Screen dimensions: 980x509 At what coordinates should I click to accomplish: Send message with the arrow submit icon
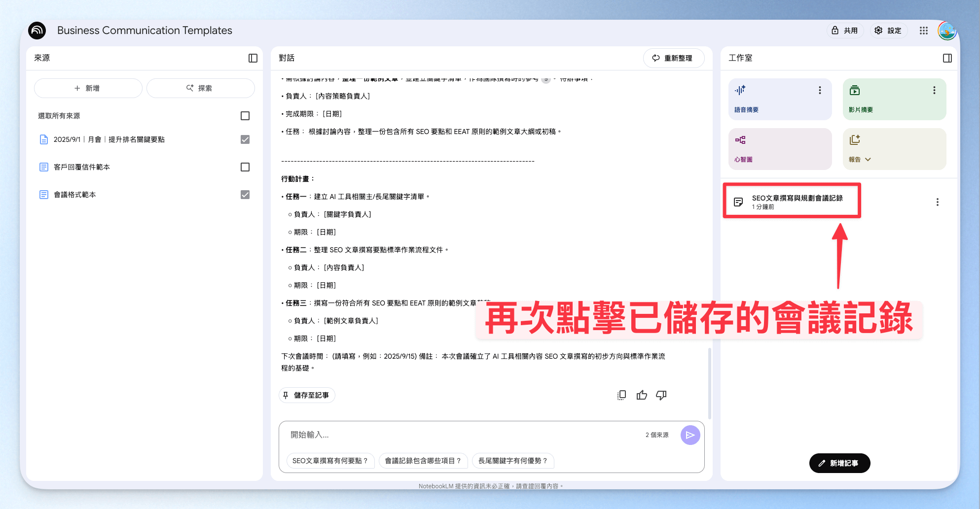coord(690,435)
